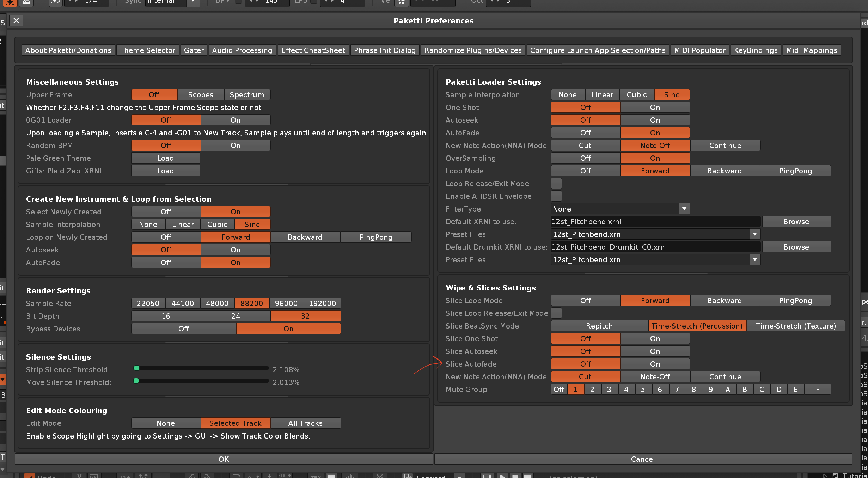Load the Pale Green Theme
The width and height of the screenshot is (868, 478).
(165, 158)
